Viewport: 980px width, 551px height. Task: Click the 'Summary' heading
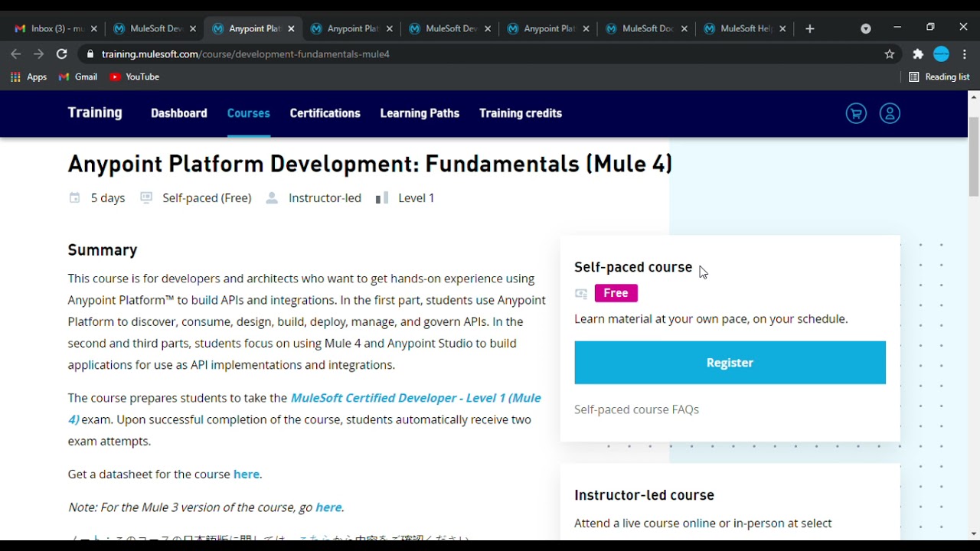(x=103, y=250)
